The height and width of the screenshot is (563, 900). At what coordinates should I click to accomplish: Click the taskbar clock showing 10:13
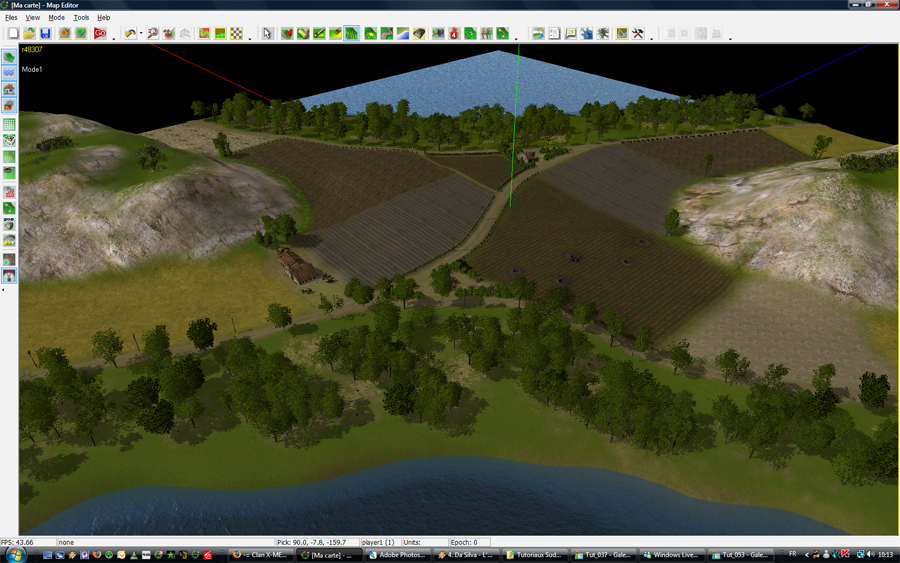[885, 554]
